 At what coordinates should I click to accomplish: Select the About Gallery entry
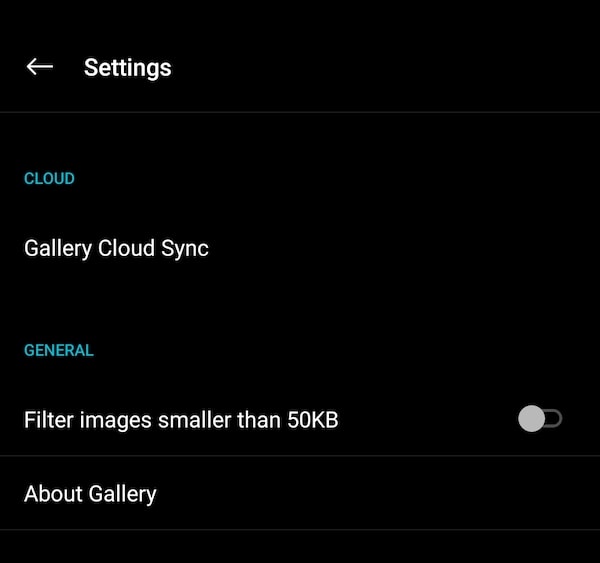pos(300,493)
